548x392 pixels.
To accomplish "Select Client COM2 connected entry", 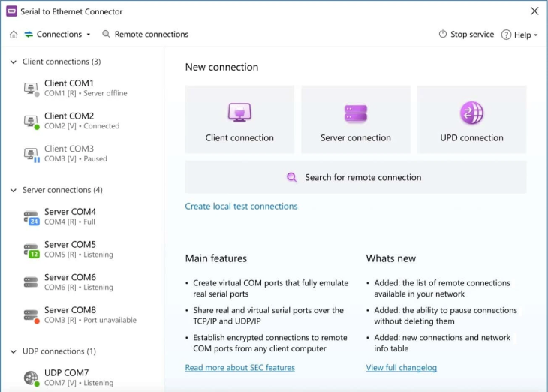I will [x=81, y=121].
